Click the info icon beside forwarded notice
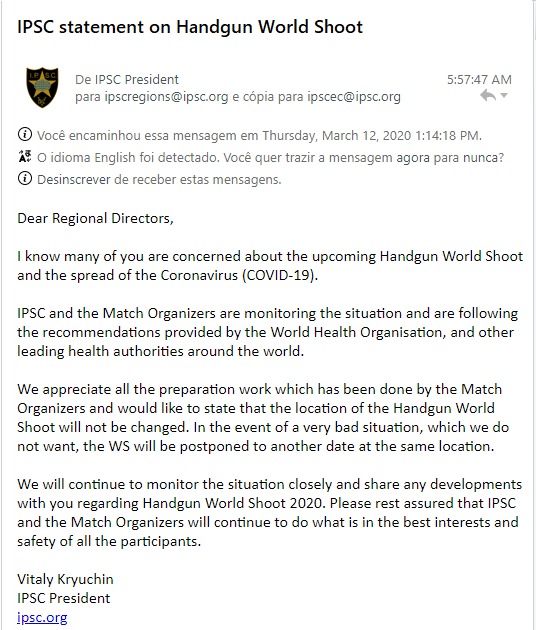 [25, 134]
